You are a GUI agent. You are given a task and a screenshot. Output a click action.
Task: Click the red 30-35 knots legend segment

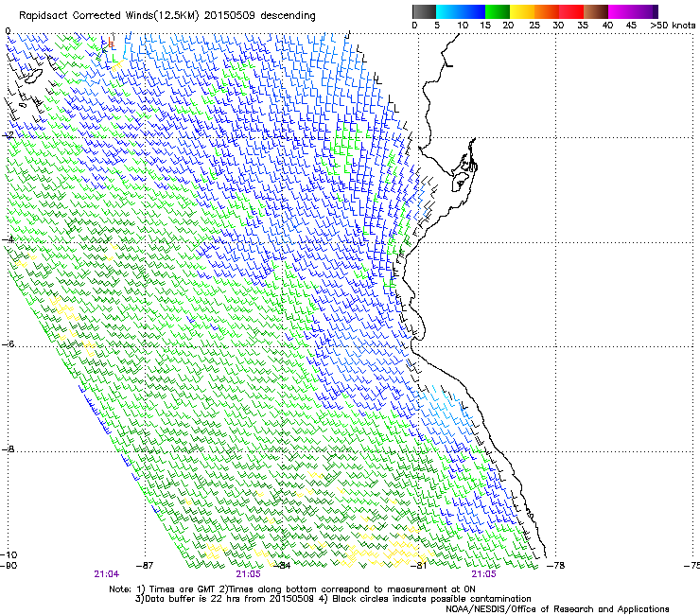pyautogui.click(x=571, y=11)
